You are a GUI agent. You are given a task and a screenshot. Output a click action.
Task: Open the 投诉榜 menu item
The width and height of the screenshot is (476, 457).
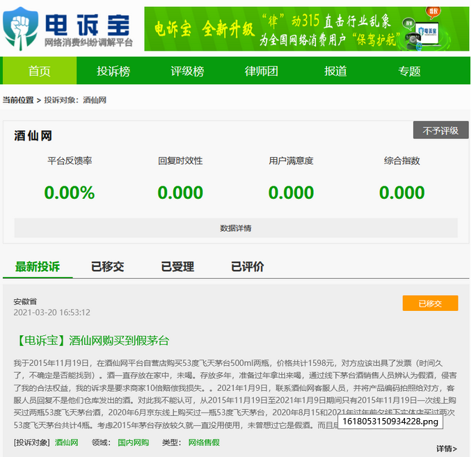(x=113, y=71)
